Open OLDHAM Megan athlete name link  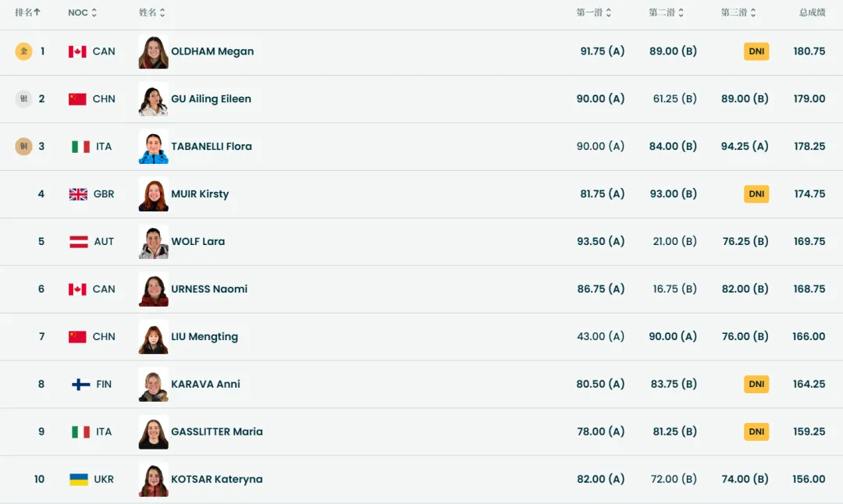click(212, 51)
